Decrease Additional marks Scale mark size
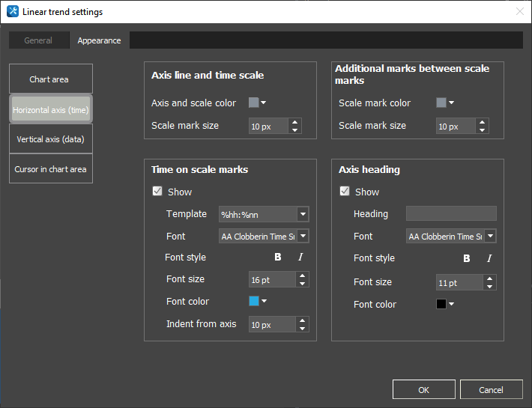532x408 pixels. pyautogui.click(x=482, y=130)
